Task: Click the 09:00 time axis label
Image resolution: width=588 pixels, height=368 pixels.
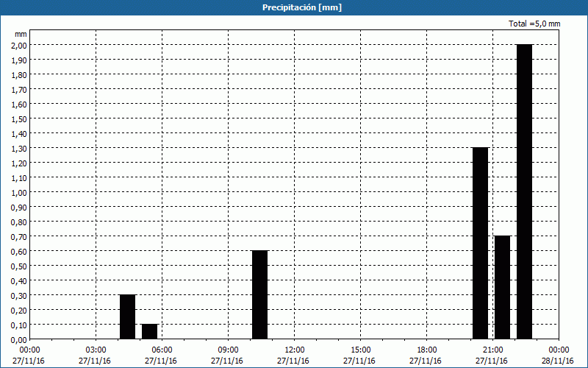Action: point(228,350)
